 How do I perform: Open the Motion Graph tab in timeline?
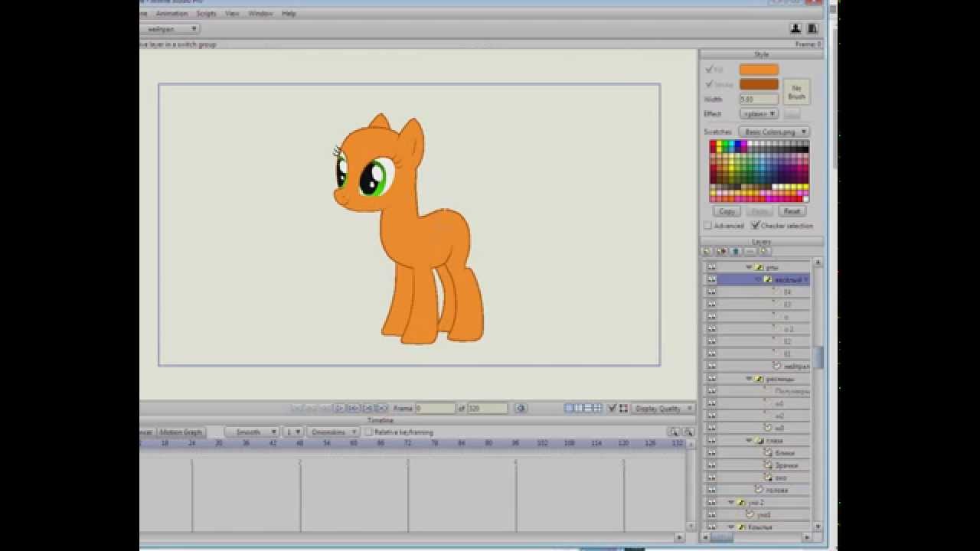pos(181,432)
